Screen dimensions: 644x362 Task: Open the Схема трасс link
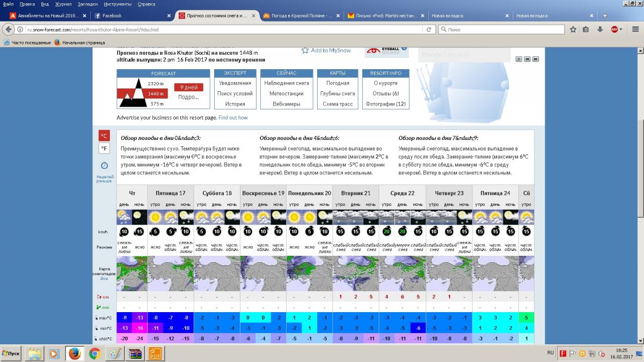(338, 104)
